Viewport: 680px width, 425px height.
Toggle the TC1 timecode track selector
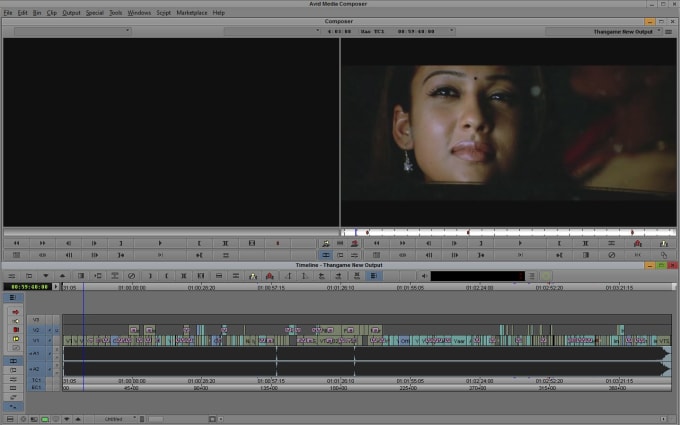pos(36,380)
